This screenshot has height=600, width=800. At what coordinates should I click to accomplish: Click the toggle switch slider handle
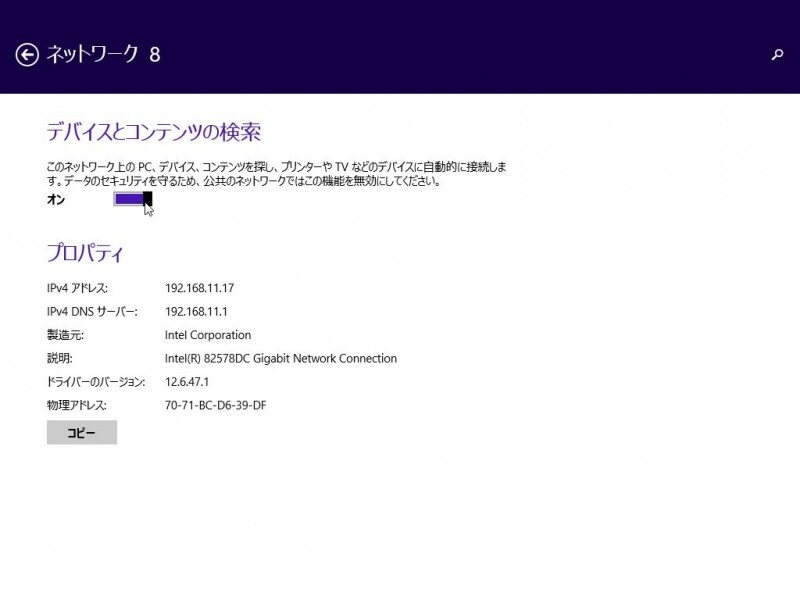(145, 200)
